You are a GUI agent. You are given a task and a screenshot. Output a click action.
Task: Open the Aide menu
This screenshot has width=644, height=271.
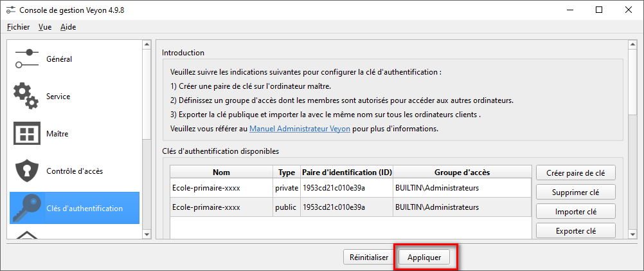click(x=68, y=27)
